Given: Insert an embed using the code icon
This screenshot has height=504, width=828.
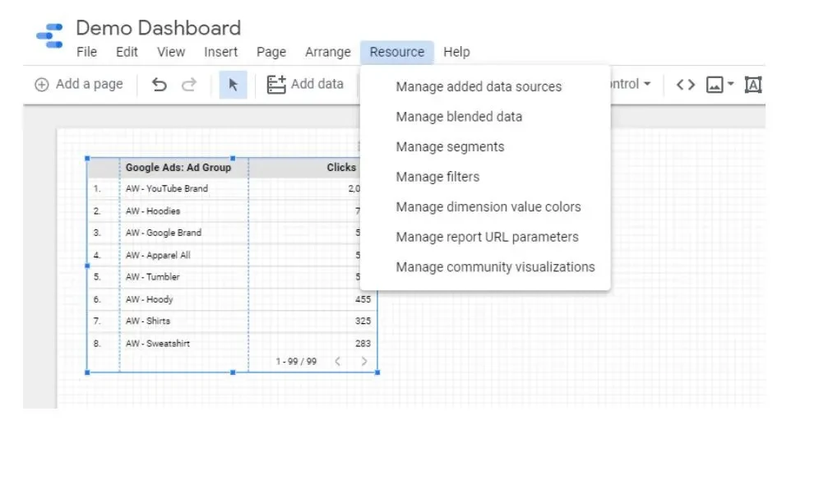Looking at the screenshot, I should (x=685, y=83).
